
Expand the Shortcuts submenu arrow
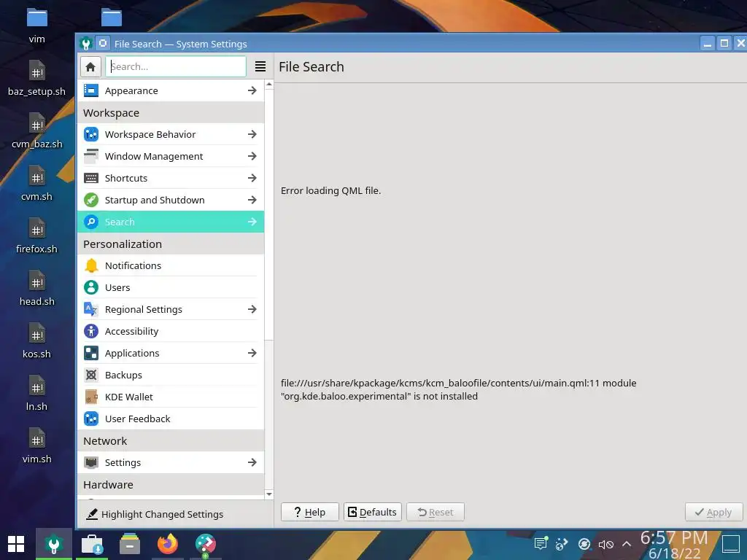[252, 178]
